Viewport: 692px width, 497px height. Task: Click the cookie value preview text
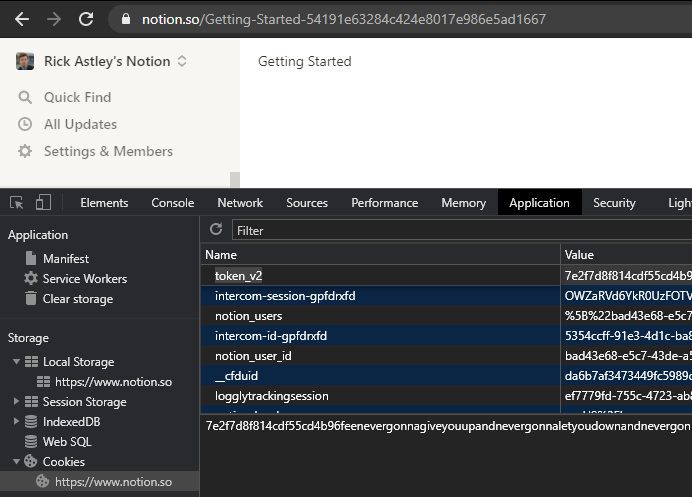(448, 426)
